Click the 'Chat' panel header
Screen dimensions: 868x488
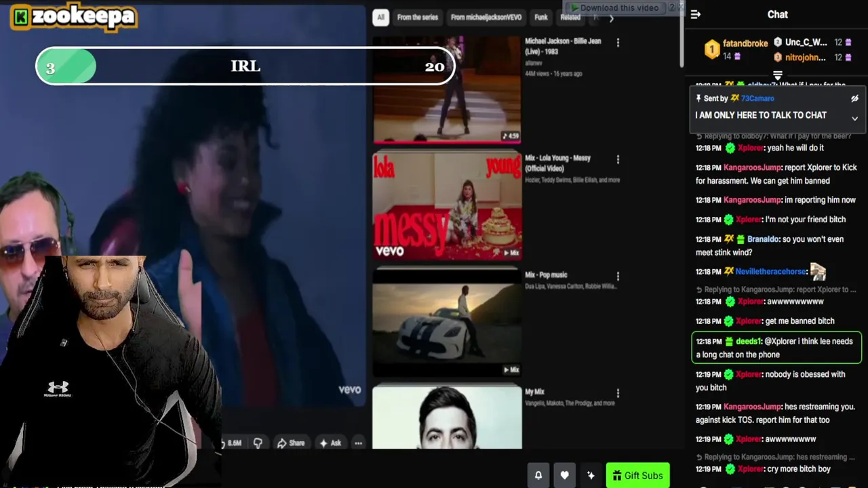[777, 14]
